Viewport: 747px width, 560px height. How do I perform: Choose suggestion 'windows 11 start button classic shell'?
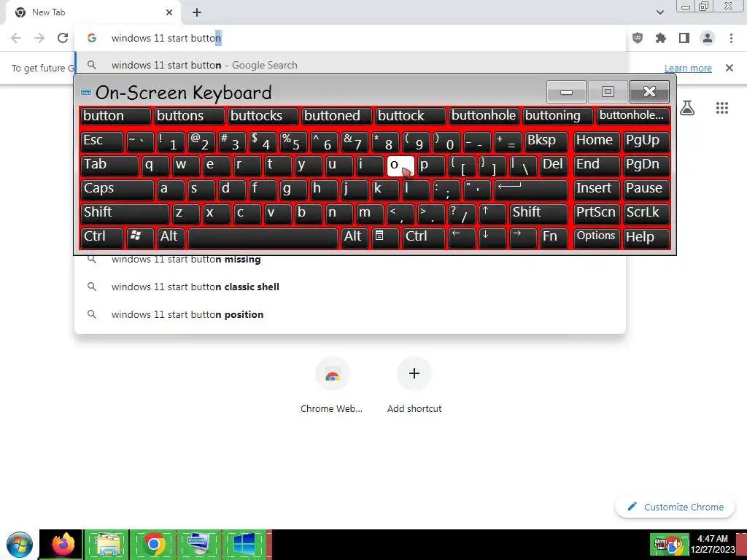coord(350,287)
